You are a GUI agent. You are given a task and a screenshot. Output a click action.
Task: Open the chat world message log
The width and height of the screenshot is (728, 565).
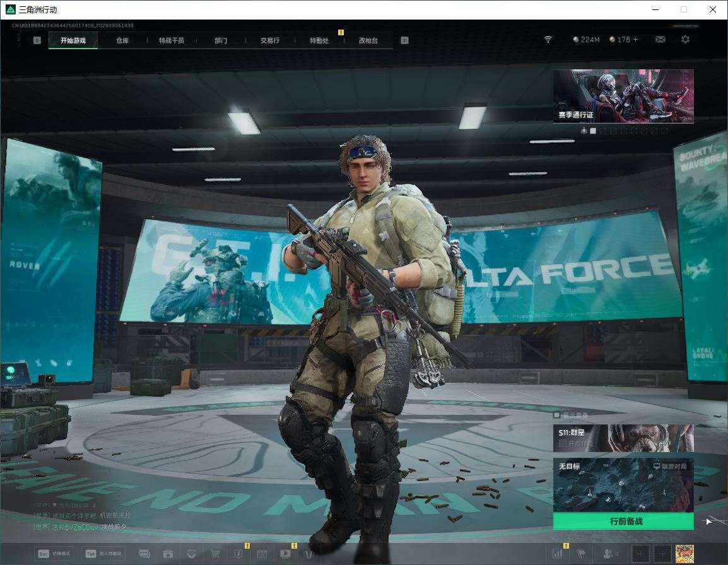click(82, 516)
